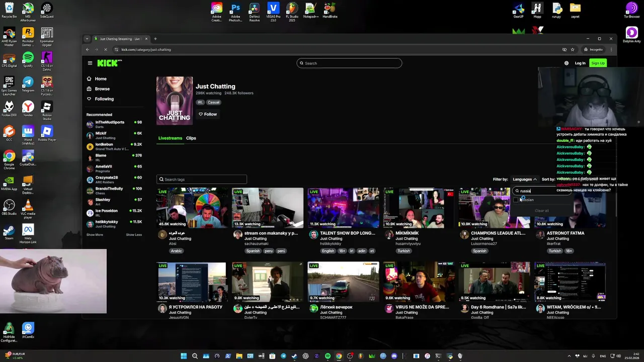Launch Roblox Studio desktop shortcut
The image size is (644, 362).
pyautogui.click(x=47, y=109)
